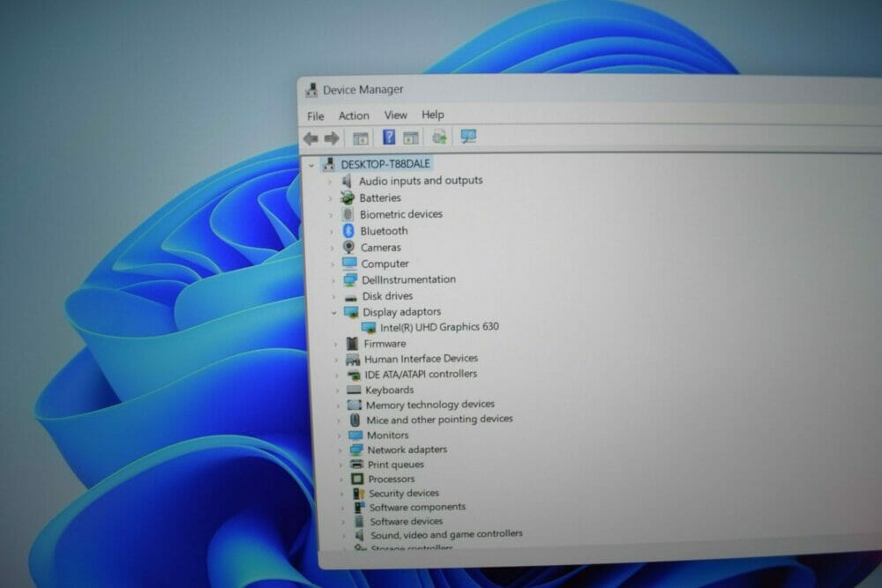The width and height of the screenshot is (882, 588).
Task: Expand the Batteries category
Action: point(331,198)
